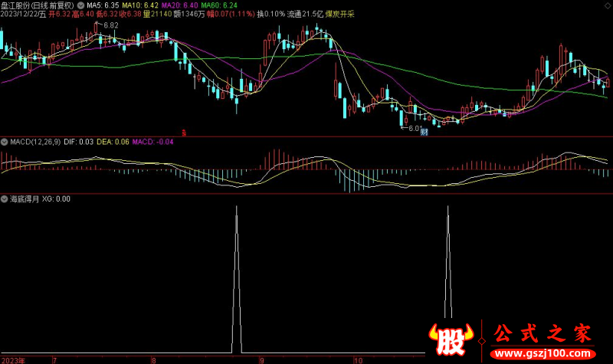Click the MACD: -0.04 value
This screenshot has height=364, width=613.
(x=152, y=142)
